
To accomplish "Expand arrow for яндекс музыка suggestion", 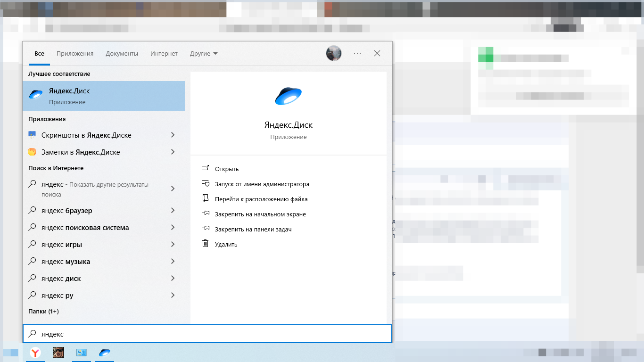I will coord(173,262).
